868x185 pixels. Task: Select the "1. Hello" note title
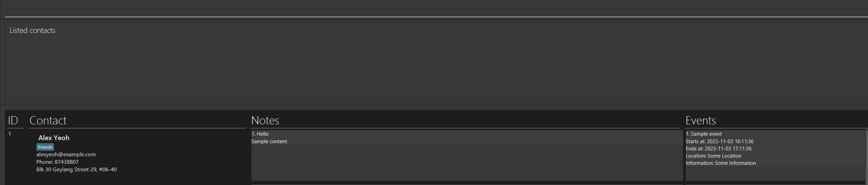point(260,134)
